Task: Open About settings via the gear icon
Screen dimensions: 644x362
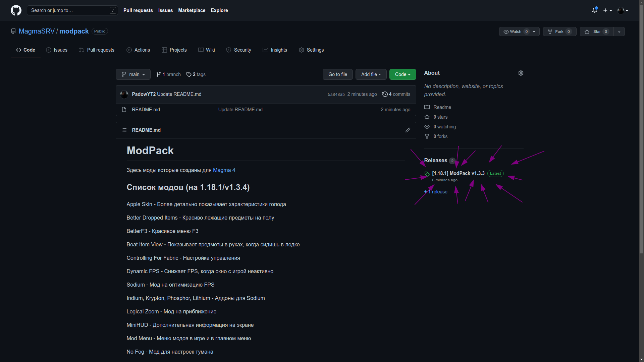Action: (x=521, y=73)
